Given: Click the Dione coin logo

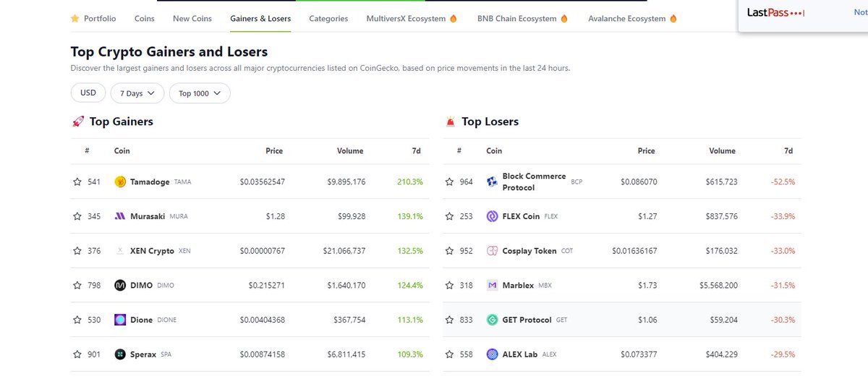Looking at the screenshot, I should pos(120,320).
